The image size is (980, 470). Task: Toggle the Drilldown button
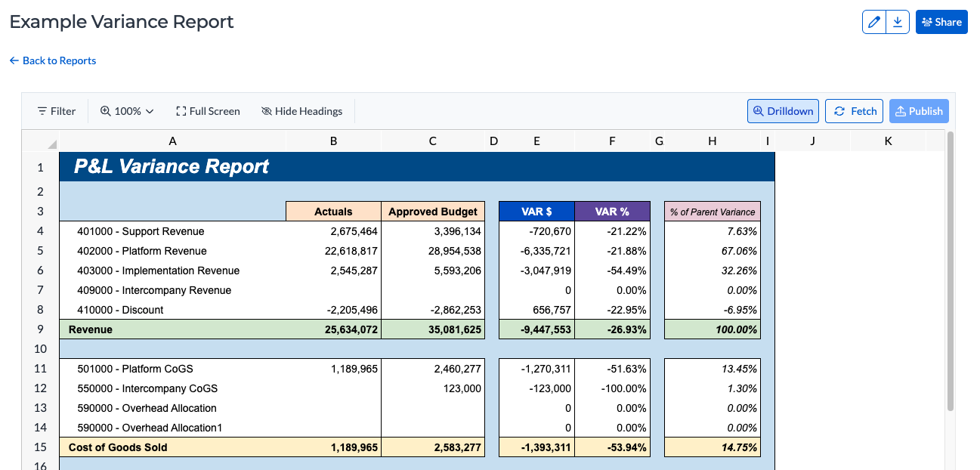[782, 111]
